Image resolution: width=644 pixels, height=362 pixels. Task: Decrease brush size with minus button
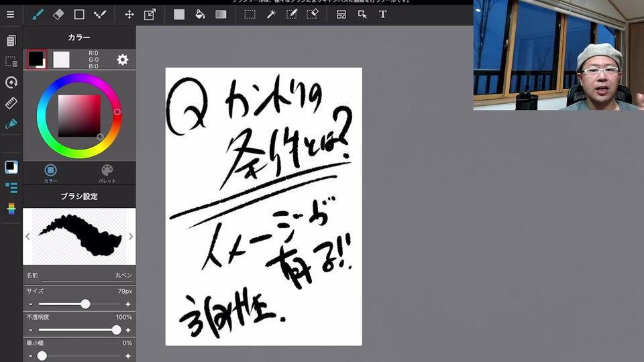pyautogui.click(x=31, y=304)
